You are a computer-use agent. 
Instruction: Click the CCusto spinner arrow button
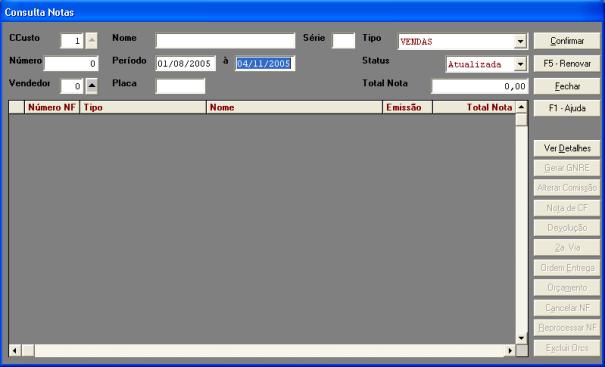[91, 41]
